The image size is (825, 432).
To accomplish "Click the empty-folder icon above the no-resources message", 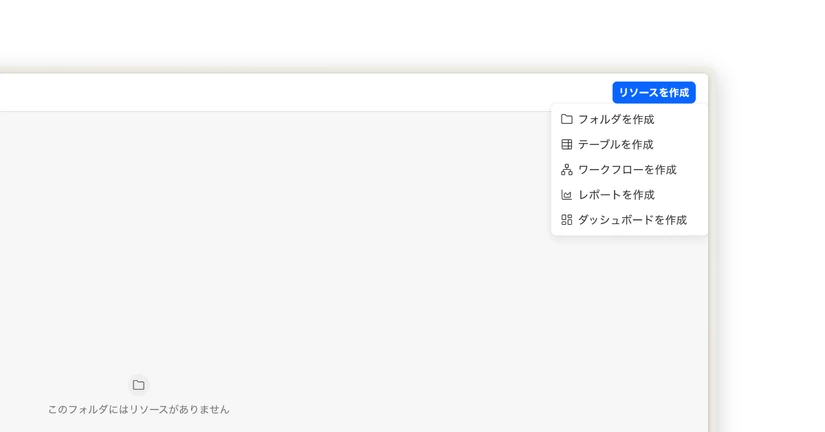I will [x=138, y=385].
